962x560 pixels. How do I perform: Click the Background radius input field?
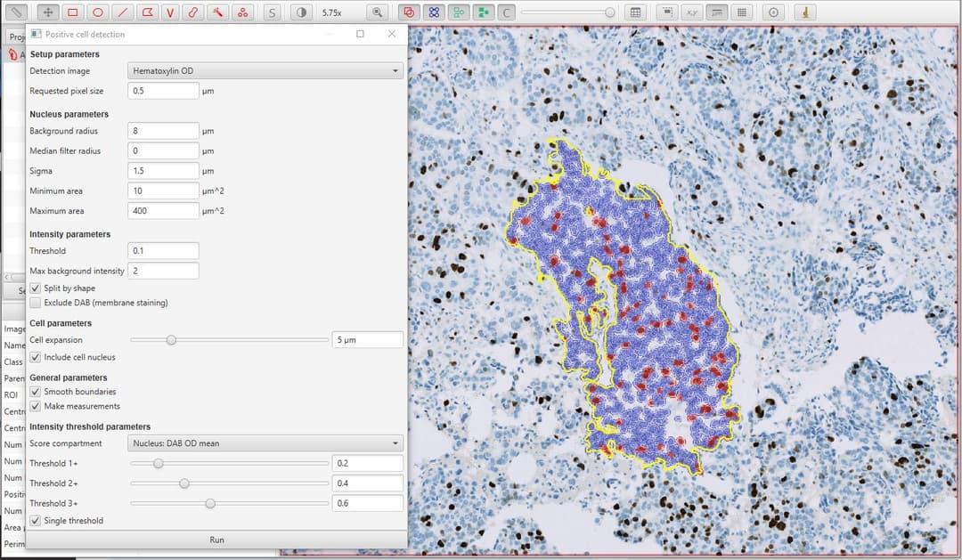(x=163, y=131)
